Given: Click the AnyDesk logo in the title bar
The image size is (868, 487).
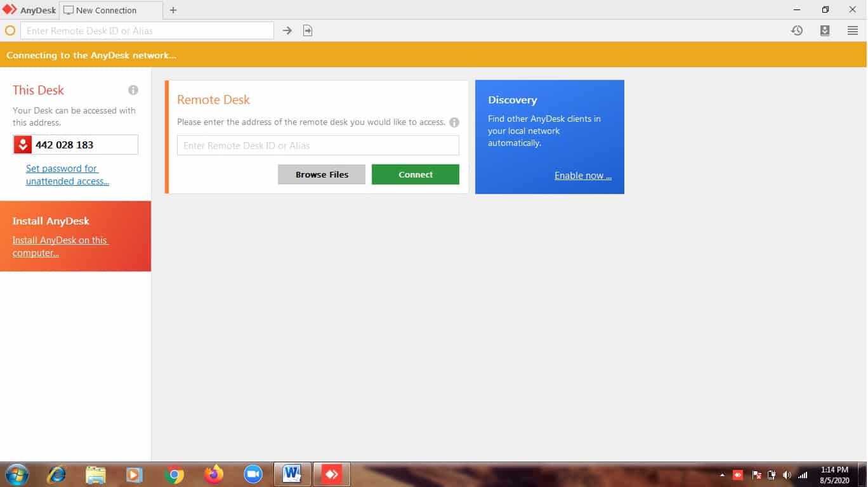Looking at the screenshot, I should pos(10,10).
